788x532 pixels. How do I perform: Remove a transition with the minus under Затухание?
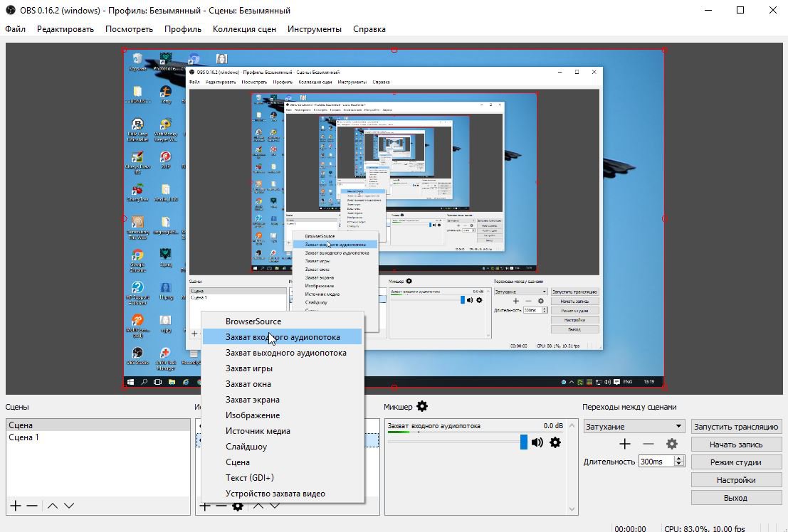648,444
